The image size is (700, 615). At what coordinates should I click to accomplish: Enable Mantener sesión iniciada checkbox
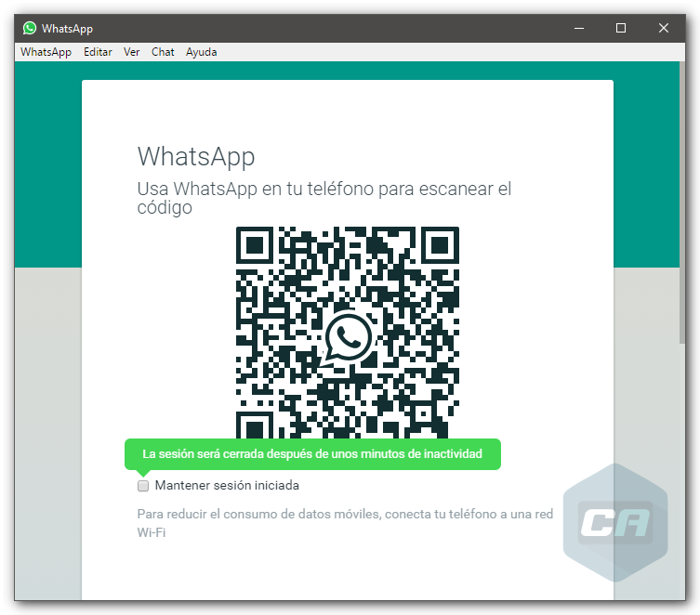tap(143, 486)
